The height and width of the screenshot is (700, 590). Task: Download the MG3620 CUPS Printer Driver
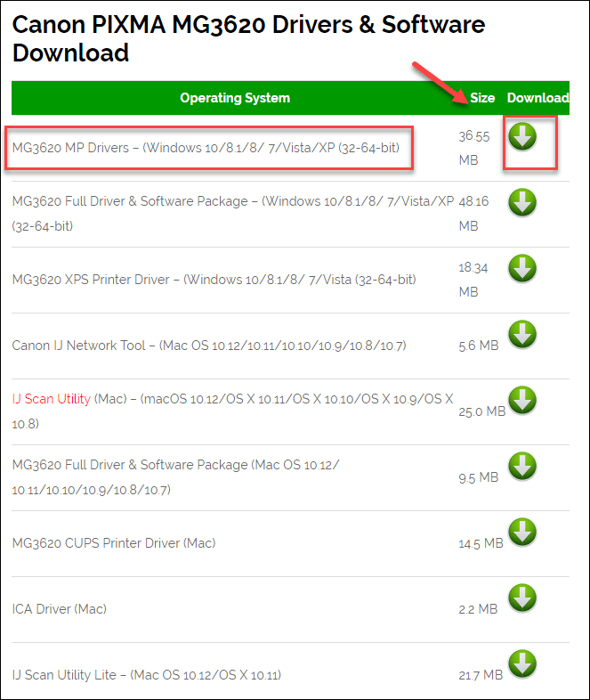[522, 533]
